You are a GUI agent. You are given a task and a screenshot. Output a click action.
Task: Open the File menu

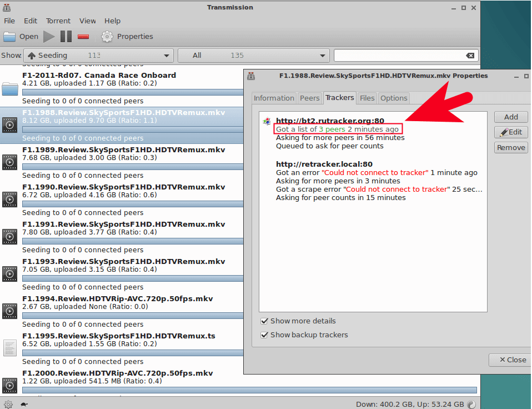9,21
